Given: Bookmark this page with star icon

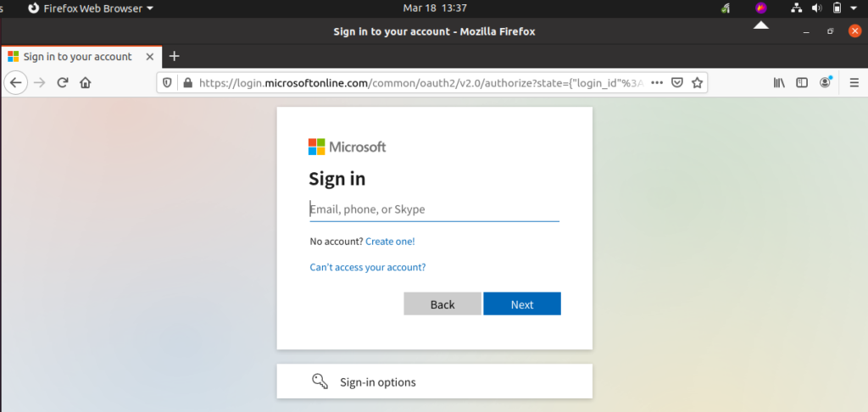Looking at the screenshot, I should coord(697,83).
